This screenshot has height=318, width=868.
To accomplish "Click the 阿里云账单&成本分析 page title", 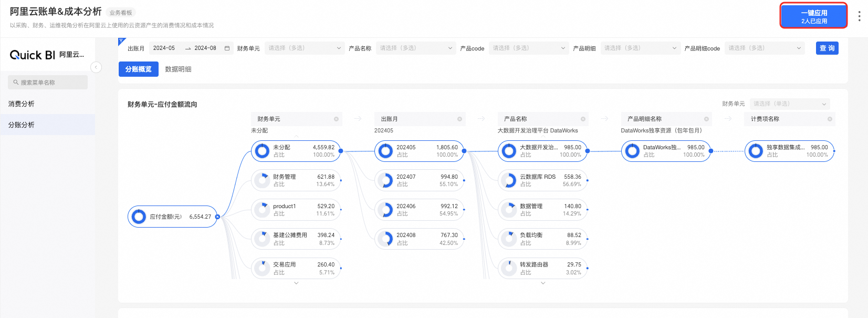I will [x=56, y=12].
